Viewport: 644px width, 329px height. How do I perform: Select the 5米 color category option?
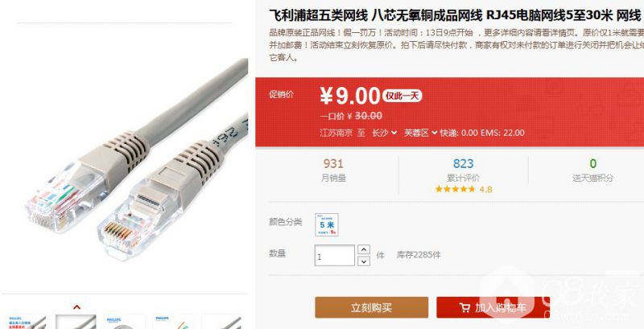(x=327, y=224)
